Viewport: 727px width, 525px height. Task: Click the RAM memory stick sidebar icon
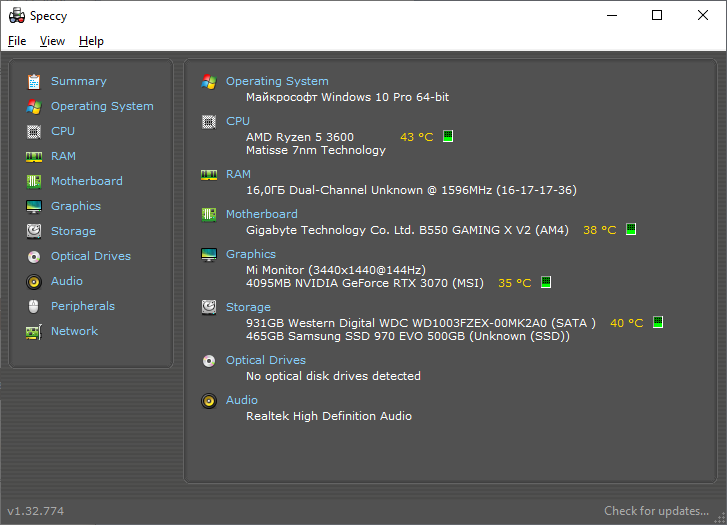click(34, 156)
